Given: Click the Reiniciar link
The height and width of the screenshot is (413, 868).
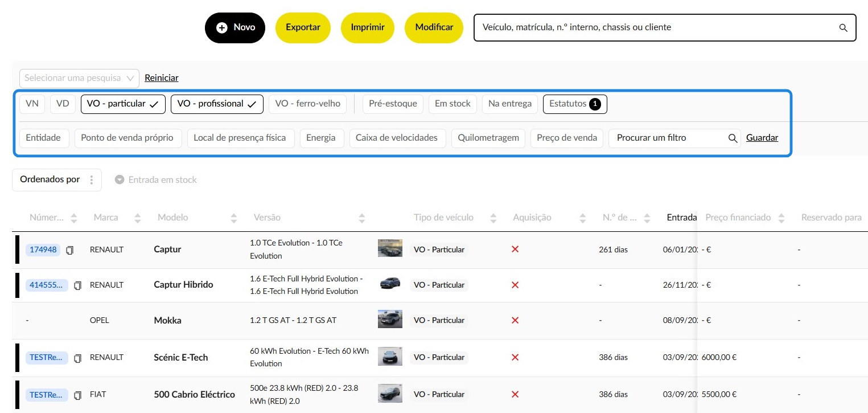Looking at the screenshot, I should 162,78.
